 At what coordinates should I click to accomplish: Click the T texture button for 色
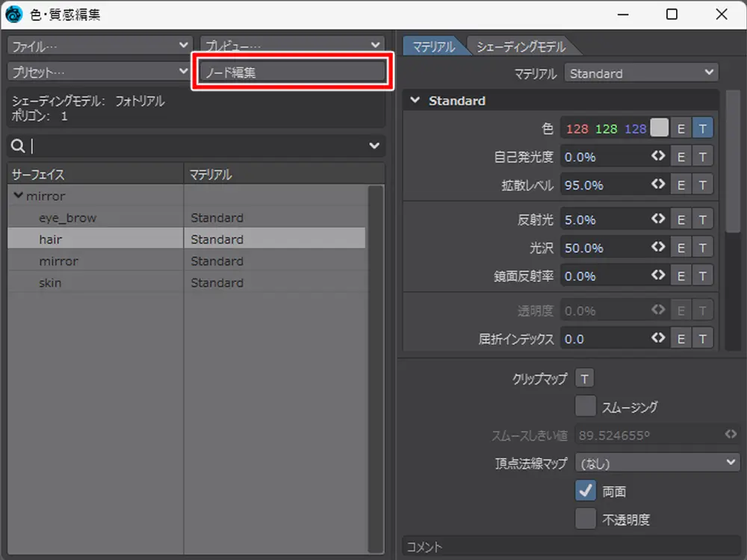click(702, 128)
